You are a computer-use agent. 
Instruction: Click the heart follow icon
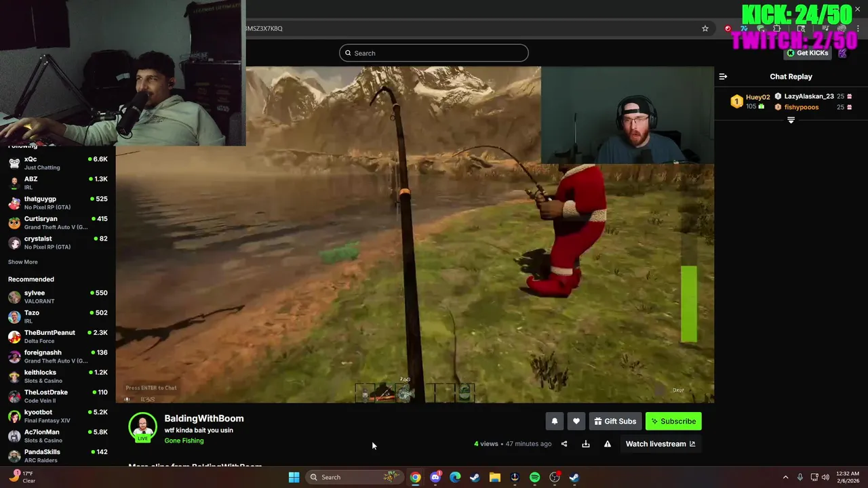576,421
